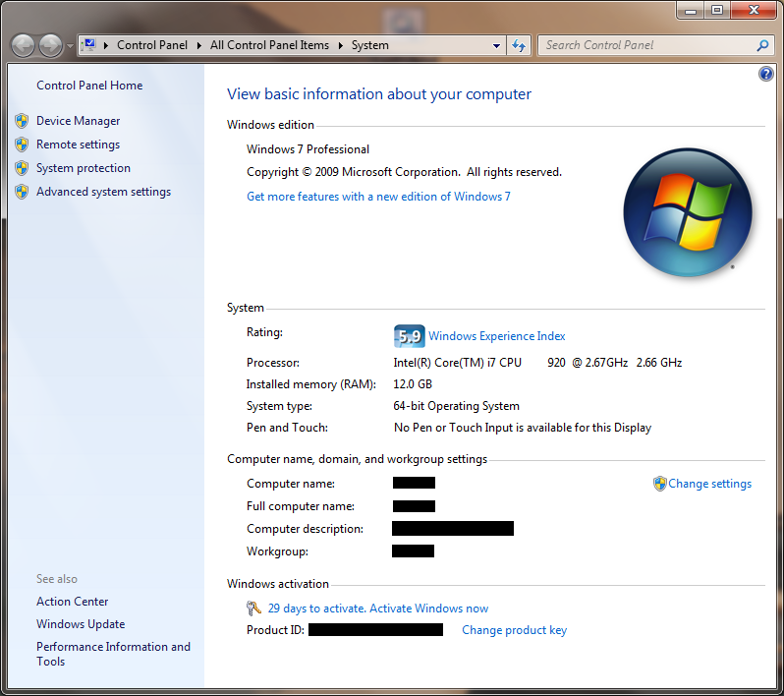
Task: Click Change settings for computer name
Action: tap(709, 484)
